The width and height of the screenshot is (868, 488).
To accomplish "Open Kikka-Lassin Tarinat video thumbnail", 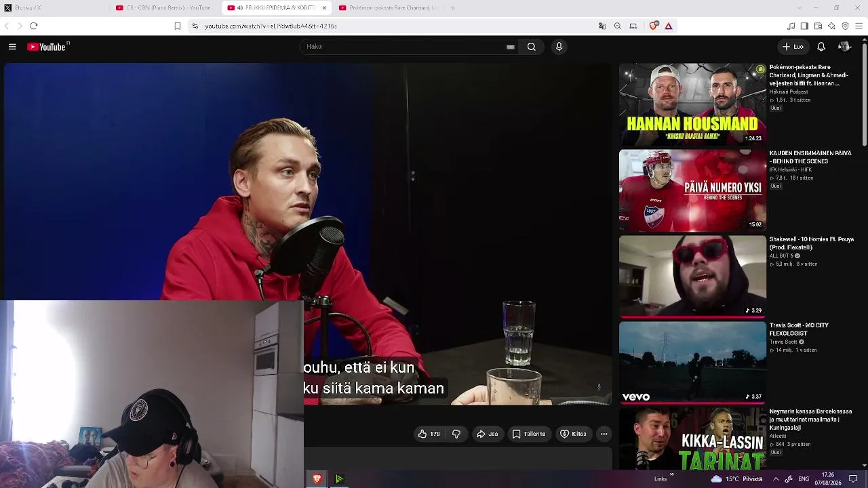I will (x=692, y=439).
